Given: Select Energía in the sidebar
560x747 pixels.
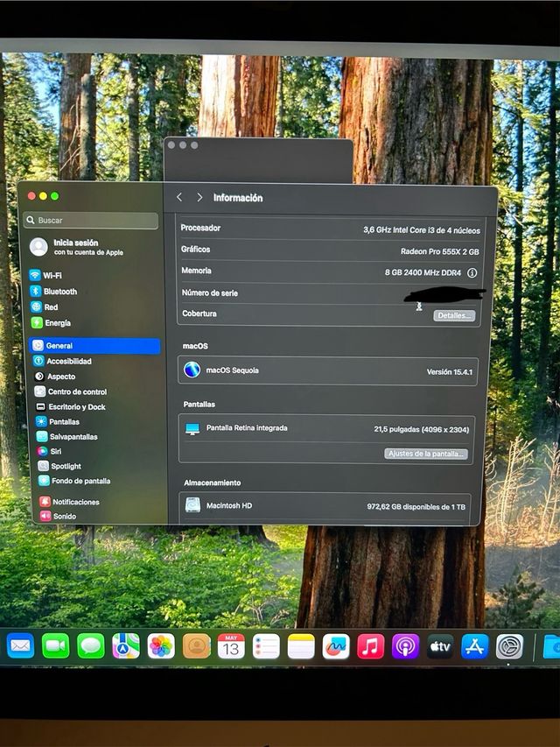Looking at the screenshot, I should click(x=94, y=322).
